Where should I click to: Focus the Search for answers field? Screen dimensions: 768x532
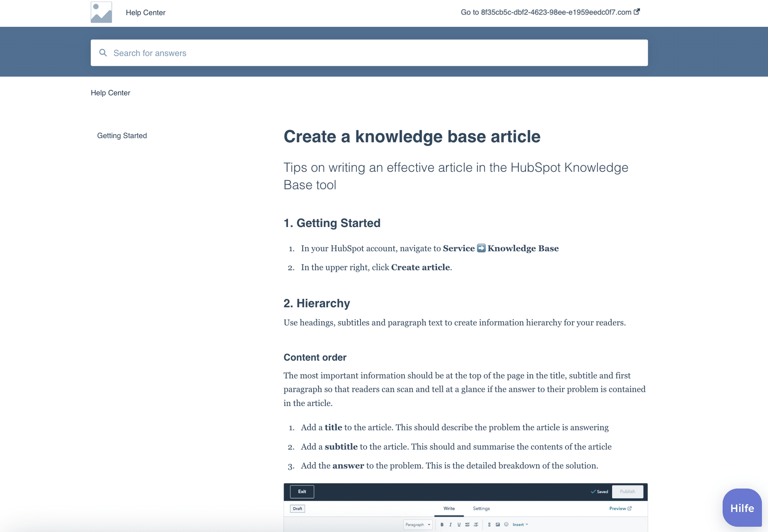pos(369,53)
